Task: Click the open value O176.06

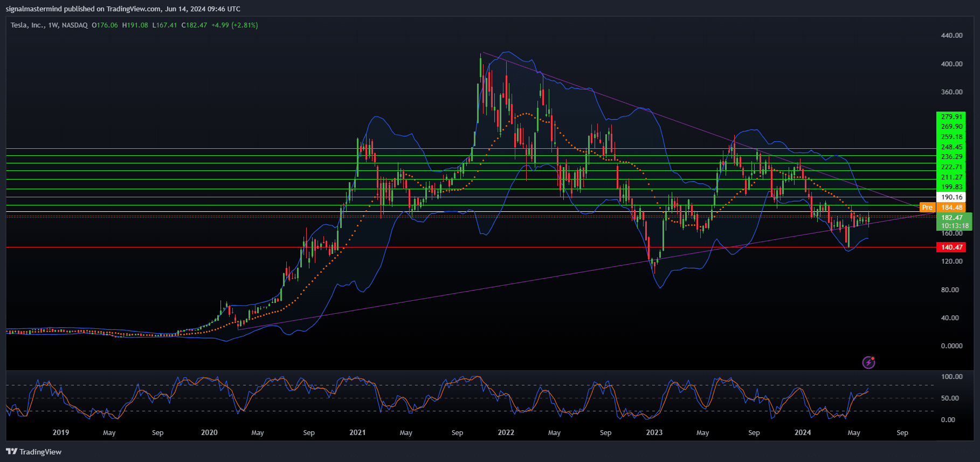Action: coord(105,25)
